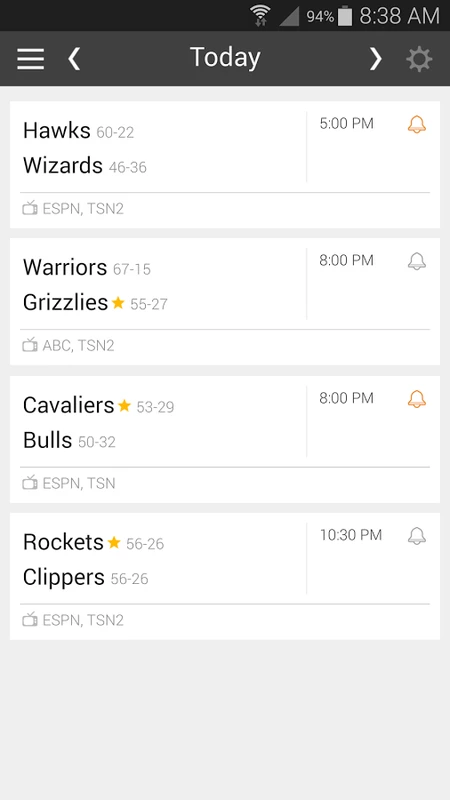Tap the 10:30 PM game time
The image size is (450, 800).
351,535
